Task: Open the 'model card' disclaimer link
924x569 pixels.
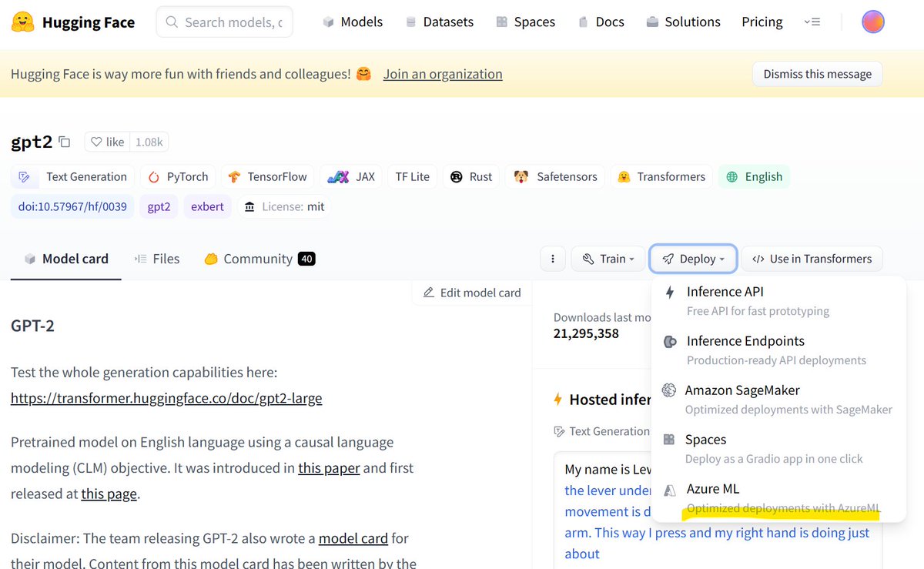Action: click(353, 538)
